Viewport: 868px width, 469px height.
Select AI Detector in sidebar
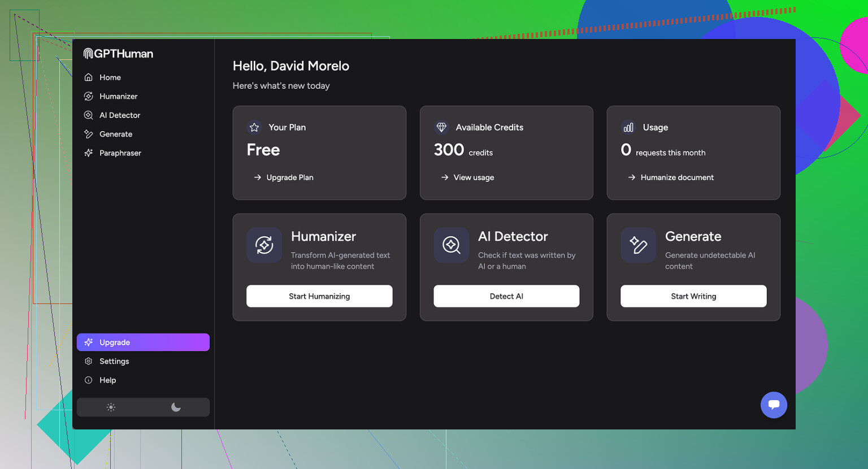click(x=119, y=115)
